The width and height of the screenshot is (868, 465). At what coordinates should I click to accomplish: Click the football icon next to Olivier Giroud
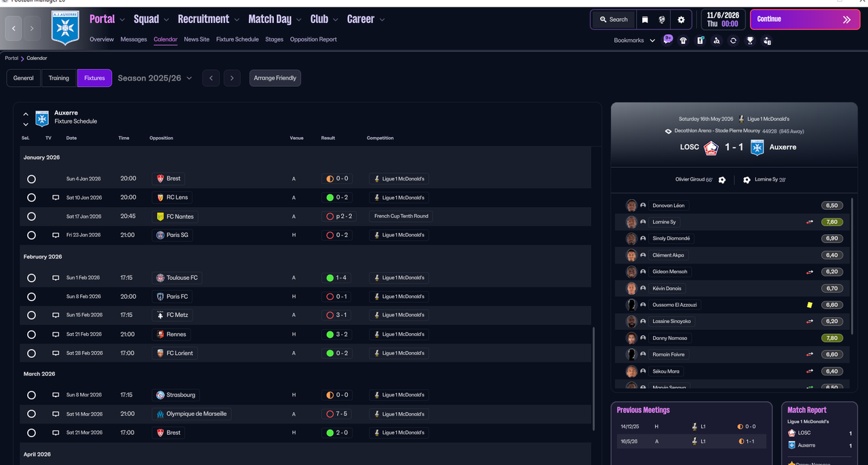coord(722,180)
